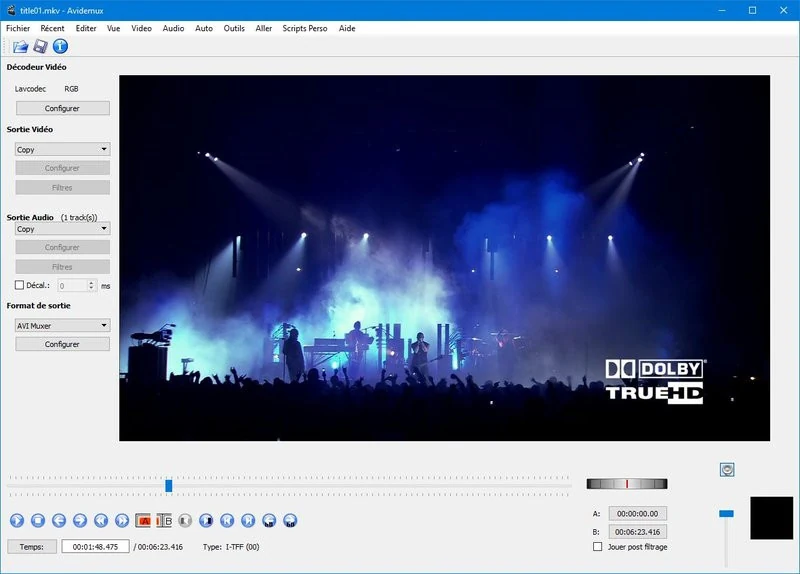Click Configurer under Décodeur Vidéo

click(x=63, y=108)
